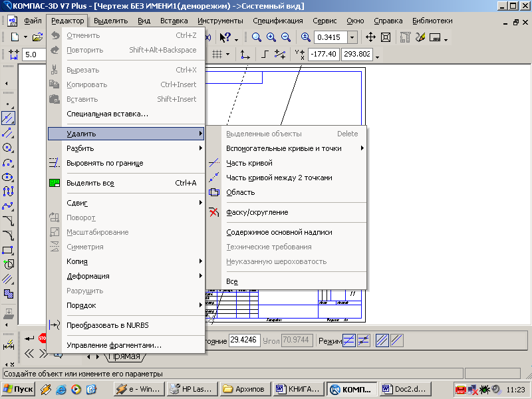The image size is (532, 399).
Task: Select the Chamfer tool icon
Action: [x=8, y=221]
